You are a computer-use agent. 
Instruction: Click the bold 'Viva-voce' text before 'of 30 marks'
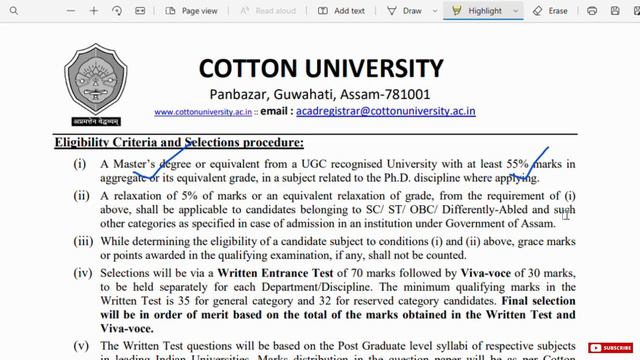tap(486, 273)
